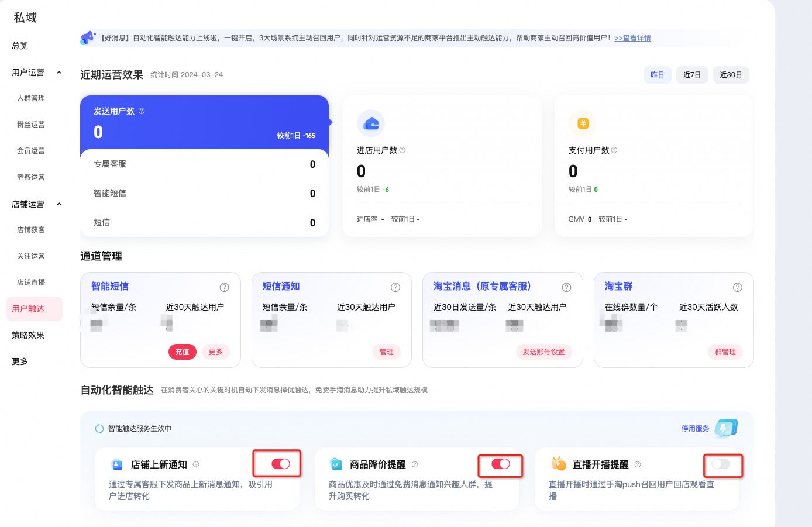Viewport: 812px width, 527px height.
Task: Open 总览 in the sidebar
Action: 20,46
